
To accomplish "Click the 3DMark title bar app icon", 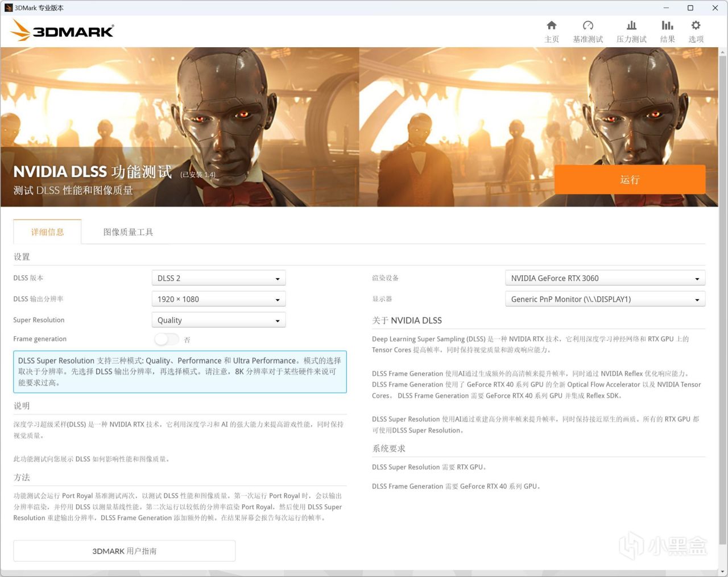I will (x=9, y=8).
